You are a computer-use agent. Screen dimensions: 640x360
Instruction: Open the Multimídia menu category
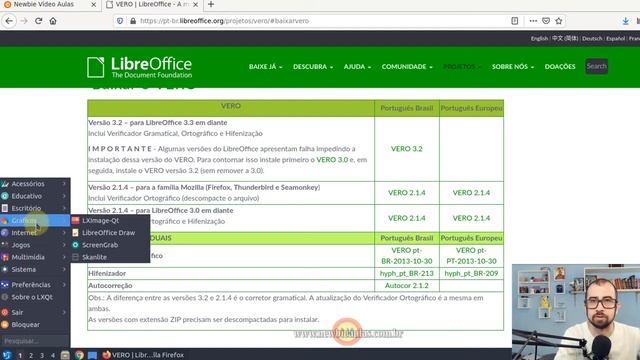click(x=35, y=257)
